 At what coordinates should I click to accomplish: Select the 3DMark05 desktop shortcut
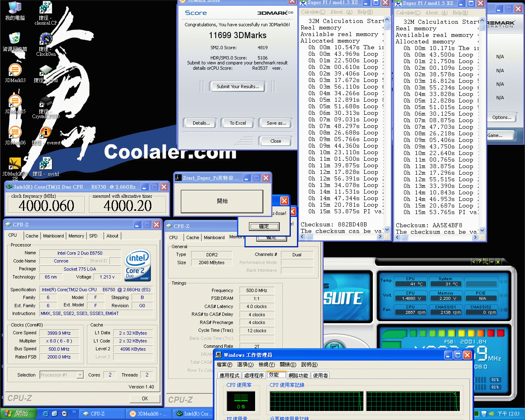(x=15, y=104)
